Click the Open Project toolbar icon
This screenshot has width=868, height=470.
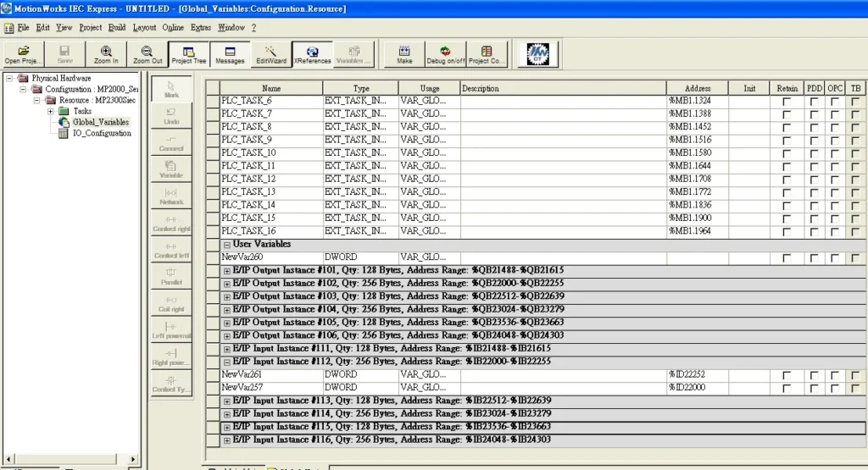coord(23,54)
